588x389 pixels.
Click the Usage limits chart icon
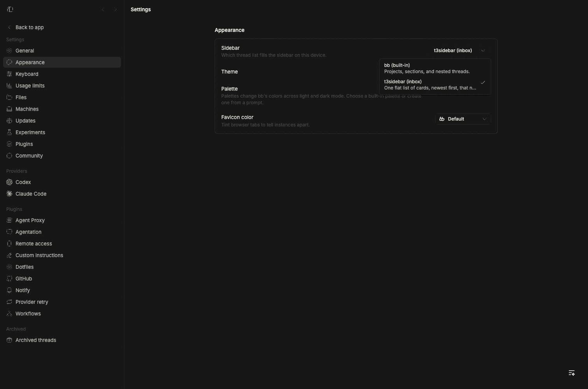click(x=9, y=86)
